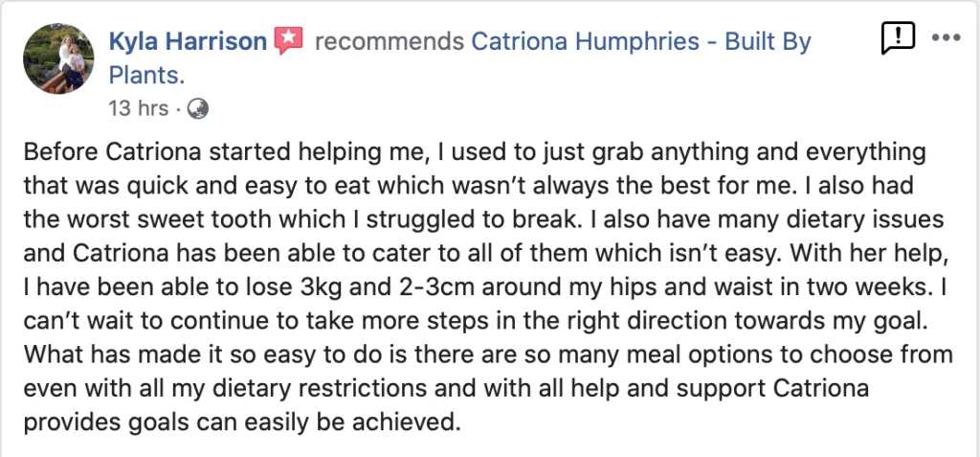Screen dimensions: 980x457
Task: Open the Kyla Harrison name link
Action: coord(189,42)
